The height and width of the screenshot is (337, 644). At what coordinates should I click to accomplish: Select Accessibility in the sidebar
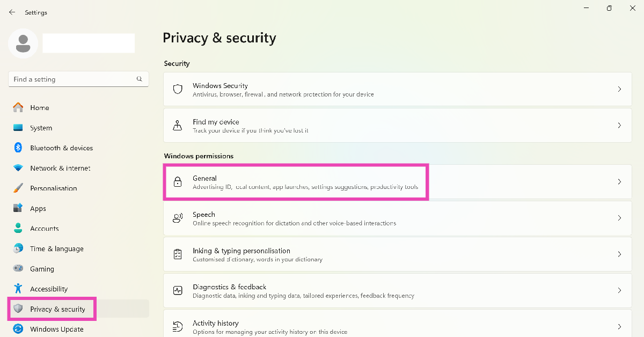(49, 289)
